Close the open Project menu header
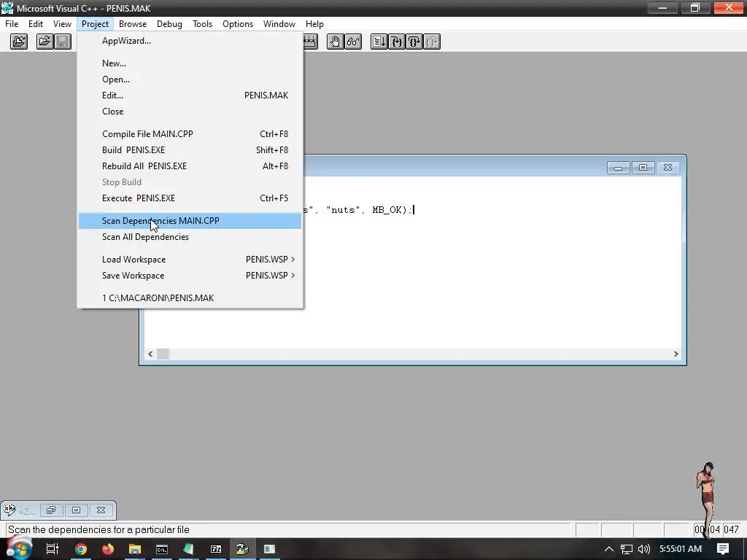 point(95,24)
